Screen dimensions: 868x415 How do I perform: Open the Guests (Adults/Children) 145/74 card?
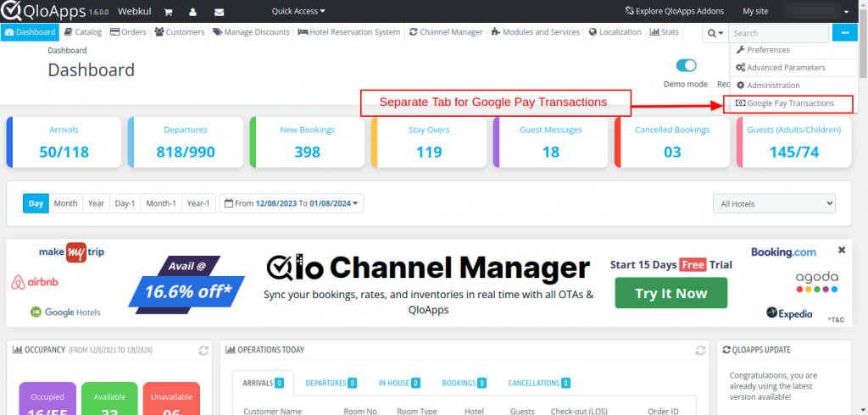[x=793, y=142]
